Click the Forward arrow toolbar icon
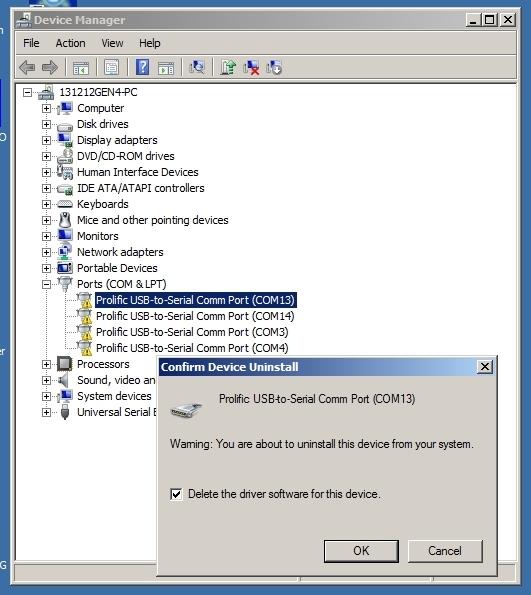The image size is (531, 595). (x=50, y=68)
